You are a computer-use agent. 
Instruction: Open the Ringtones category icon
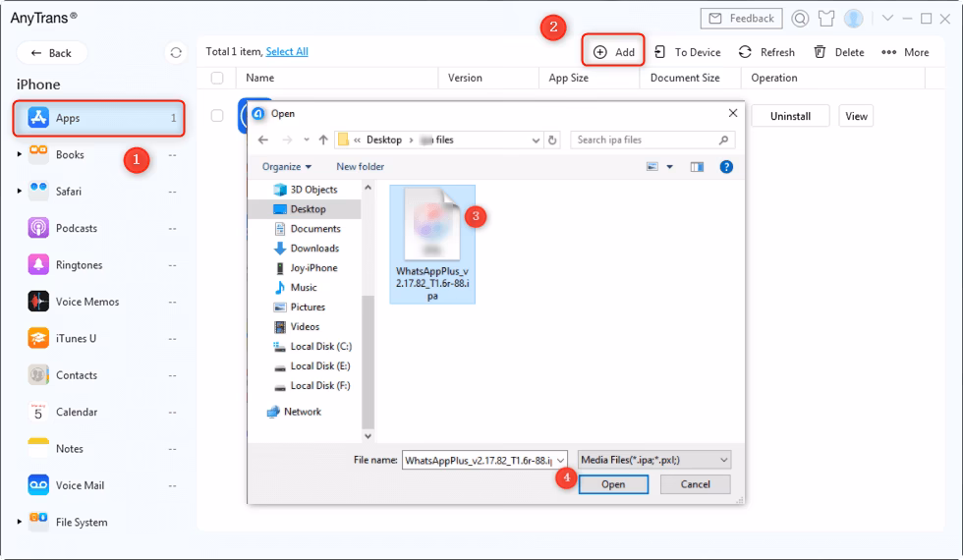[38, 264]
